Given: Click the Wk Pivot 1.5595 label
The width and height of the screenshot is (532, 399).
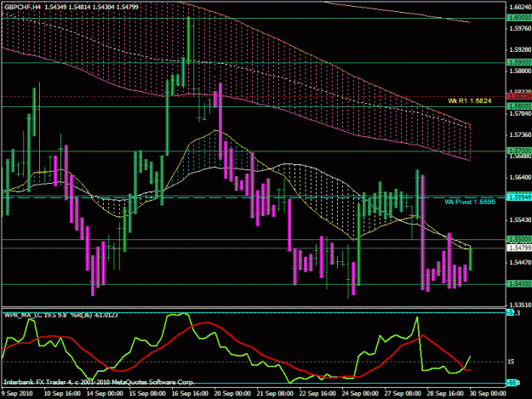Looking at the screenshot, I should point(470,202).
